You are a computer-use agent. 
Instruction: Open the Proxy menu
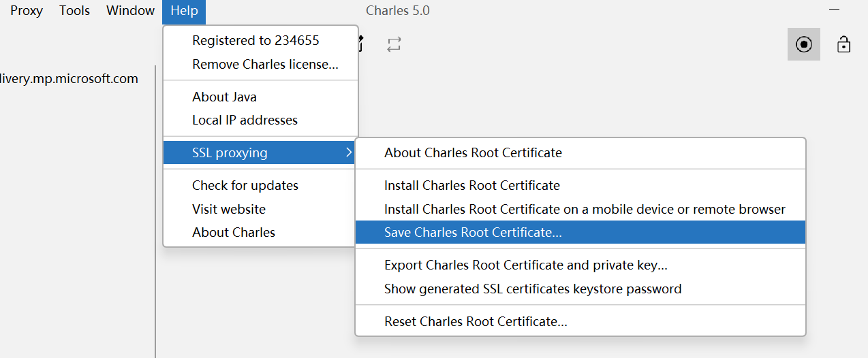(x=27, y=11)
